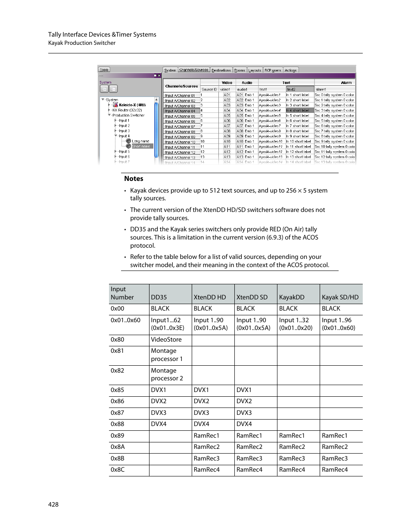Expand the Kaleido-X (4RU) tree node
This screenshot has width=411, height=532.
[109, 105]
